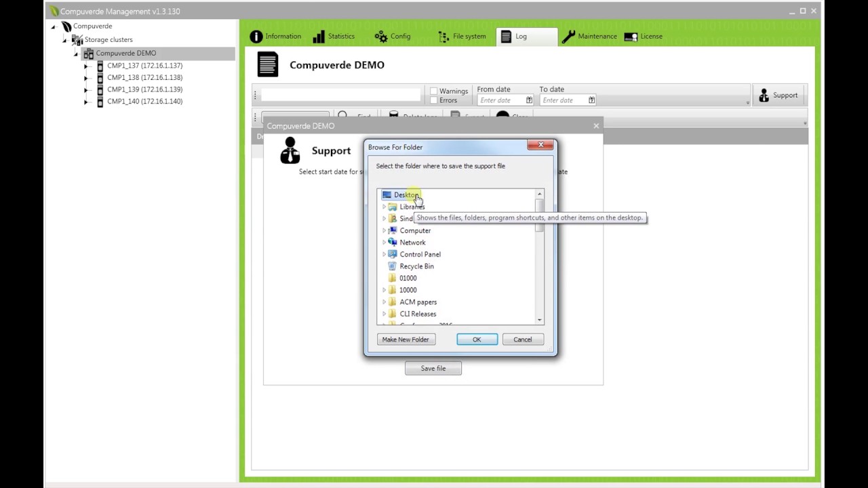Click the CMP1_140 node server icon
The height and width of the screenshot is (488, 868).
100,102
